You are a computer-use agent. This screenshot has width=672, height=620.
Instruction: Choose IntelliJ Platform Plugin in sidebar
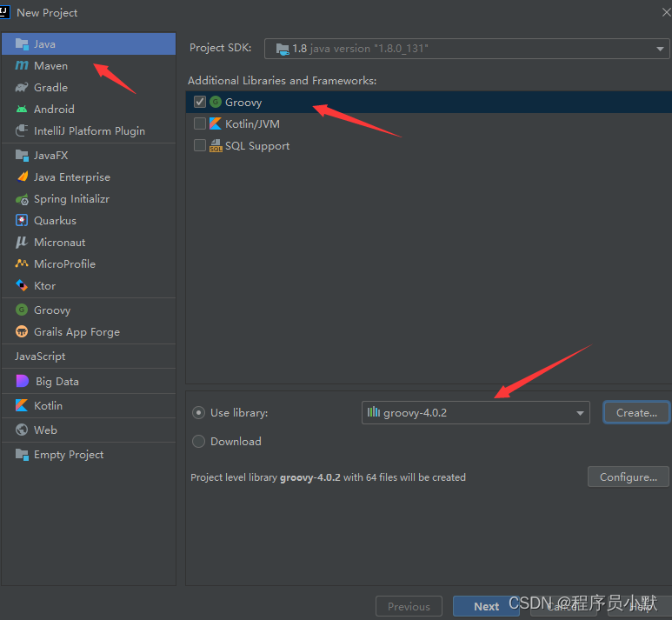(89, 130)
